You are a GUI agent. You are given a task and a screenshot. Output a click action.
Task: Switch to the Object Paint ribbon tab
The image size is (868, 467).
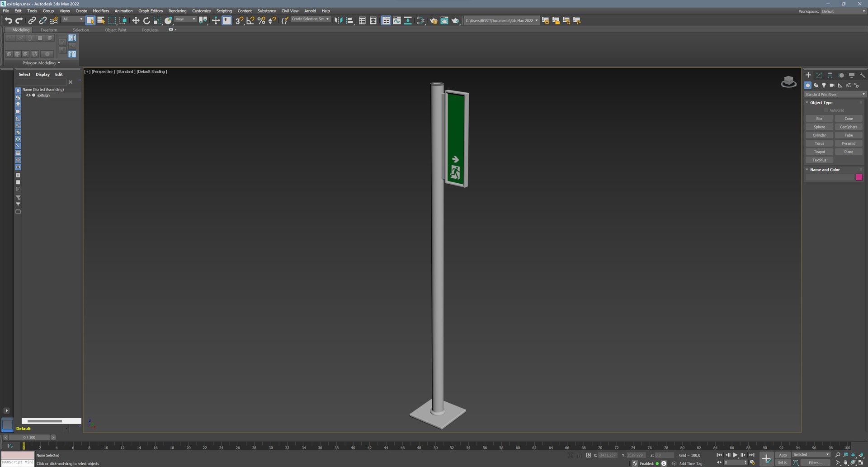tap(115, 30)
